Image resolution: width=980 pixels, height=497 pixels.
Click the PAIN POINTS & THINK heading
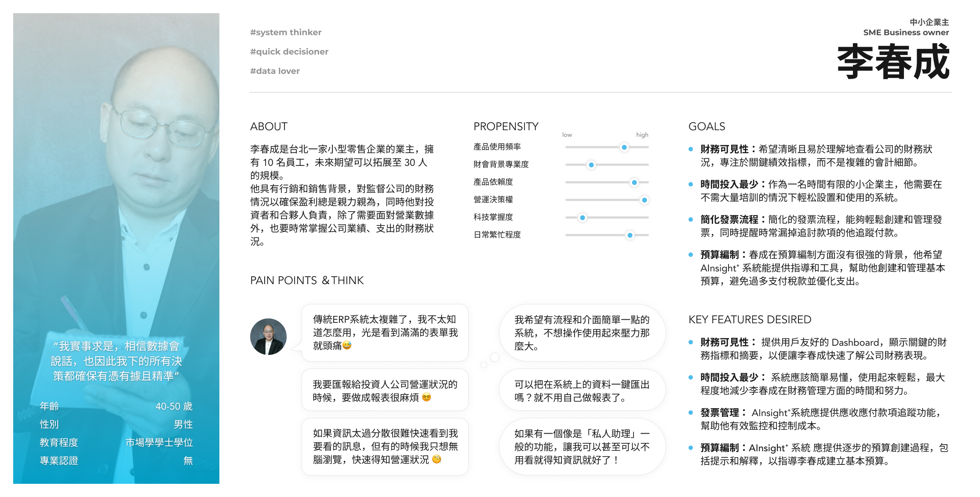pyautogui.click(x=307, y=281)
